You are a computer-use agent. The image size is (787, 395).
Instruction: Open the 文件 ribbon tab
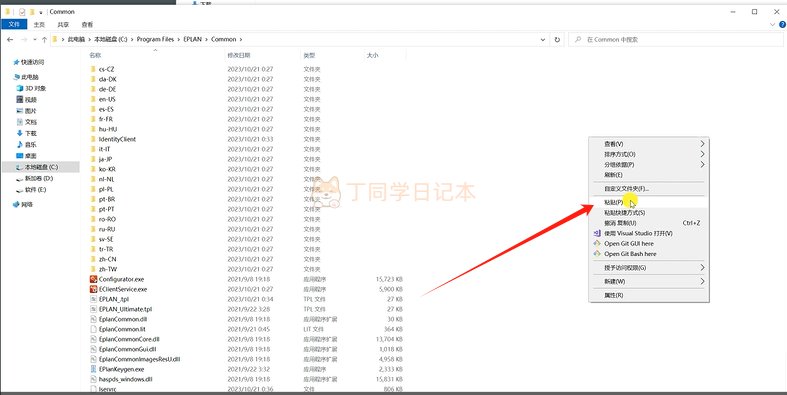[15, 25]
